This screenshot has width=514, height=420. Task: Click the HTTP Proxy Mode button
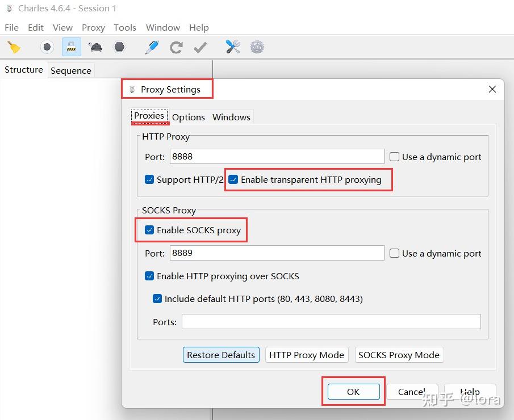tap(307, 355)
